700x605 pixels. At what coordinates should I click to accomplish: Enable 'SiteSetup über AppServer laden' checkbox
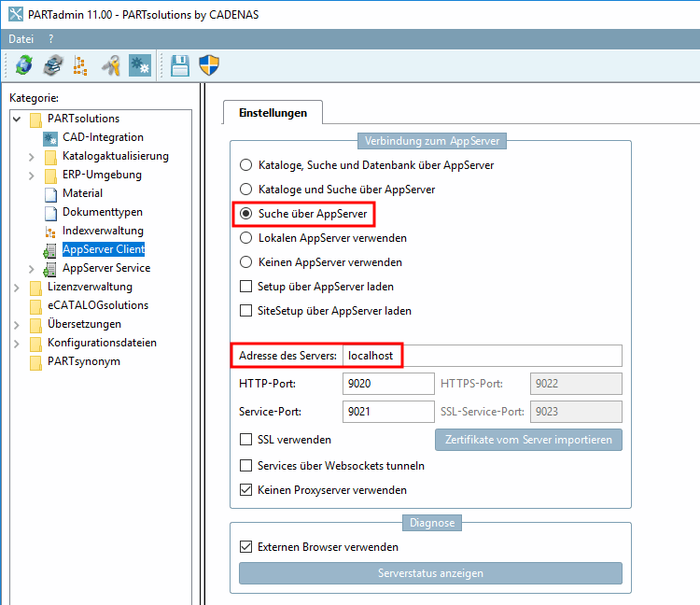click(x=246, y=310)
